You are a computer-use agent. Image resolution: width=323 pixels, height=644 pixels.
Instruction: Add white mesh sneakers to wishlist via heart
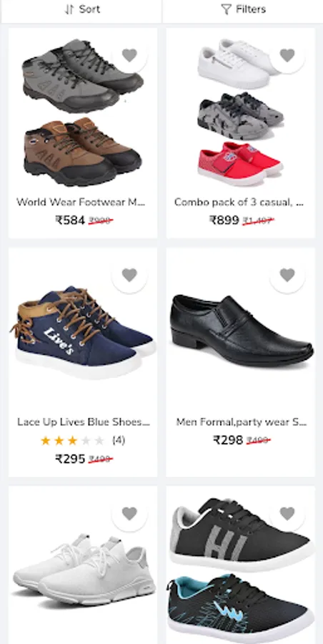coord(129,513)
